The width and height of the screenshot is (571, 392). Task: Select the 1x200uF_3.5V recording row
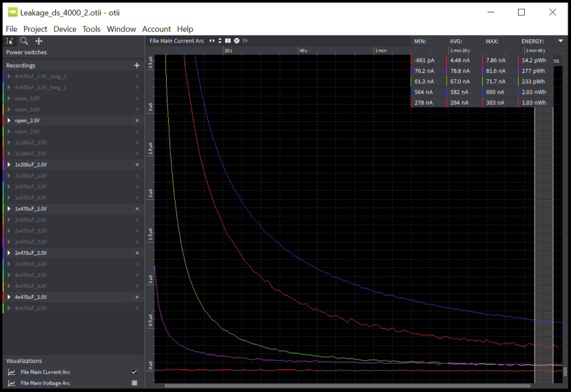(74, 143)
